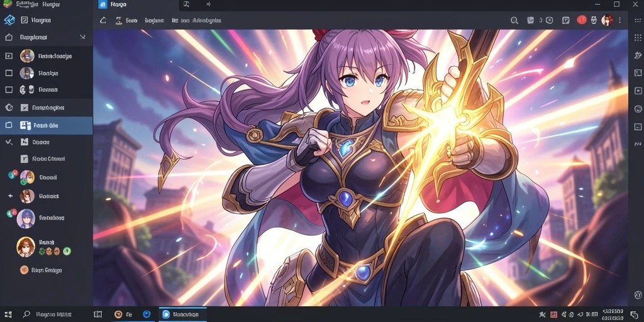The width and height of the screenshot is (644, 322).
Task: Click the active highlighted taskbar app button
Action: [x=183, y=314]
